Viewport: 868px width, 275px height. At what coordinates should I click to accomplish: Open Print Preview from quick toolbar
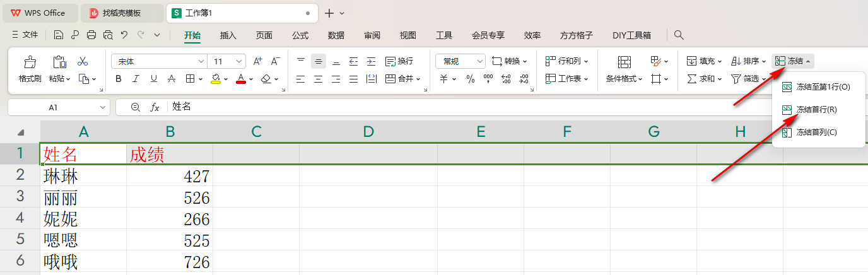[x=108, y=35]
